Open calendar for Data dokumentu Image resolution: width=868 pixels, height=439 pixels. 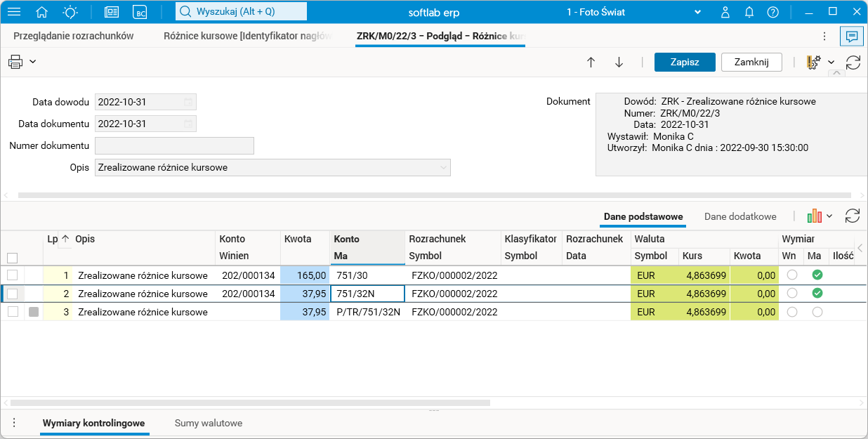(x=188, y=124)
